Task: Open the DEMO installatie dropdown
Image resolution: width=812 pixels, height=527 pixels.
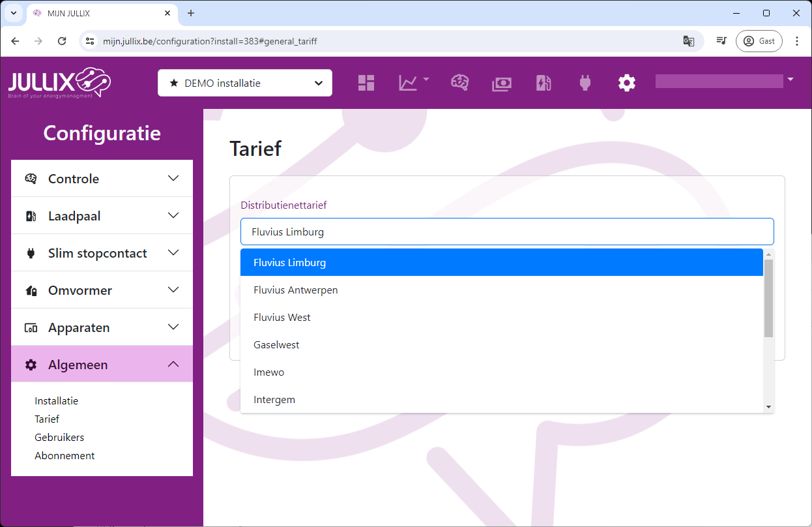Action: [245, 83]
